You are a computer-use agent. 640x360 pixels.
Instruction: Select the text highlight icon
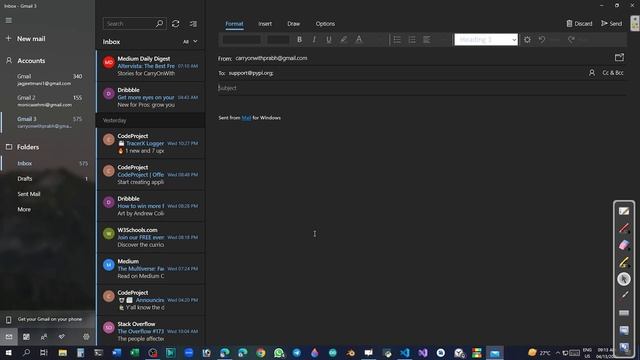(x=344, y=40)
